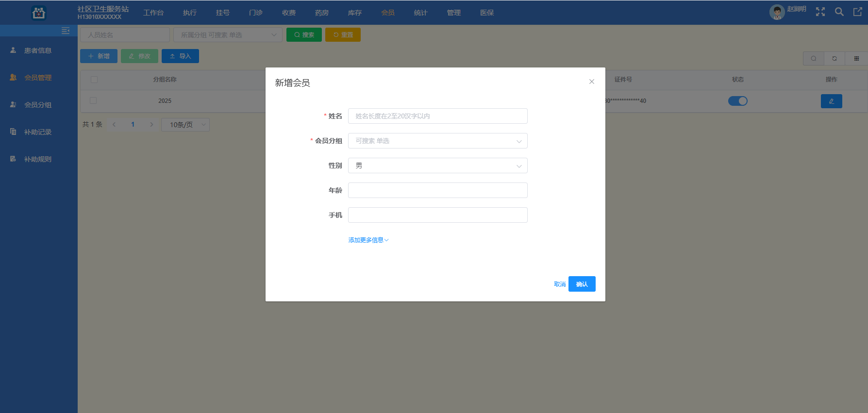This screenshot has height=413, width=868.
Task: Open the 性别 dropdown showing 男
Action: tap(438, 165)
